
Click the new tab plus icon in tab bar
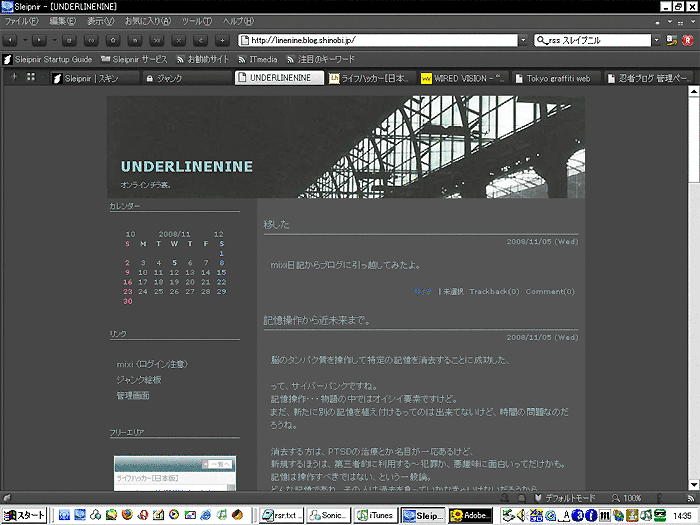14,77
